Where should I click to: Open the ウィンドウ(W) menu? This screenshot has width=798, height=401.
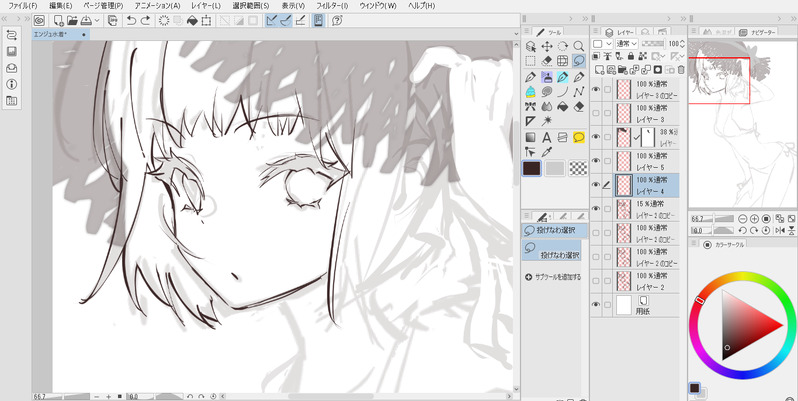click(x=378, y=6)
